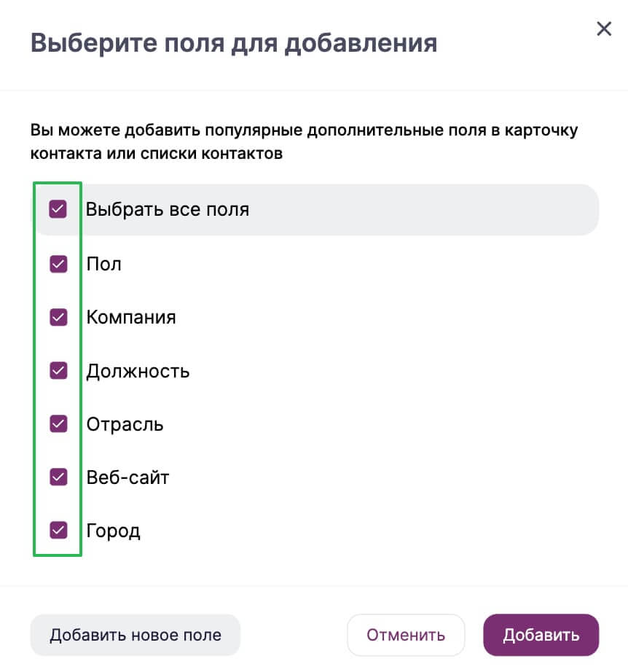Screen dimensions: 628x672
Task: Toggle the "Веб-сайт" checkbox
Action: (x=58, y=477)
